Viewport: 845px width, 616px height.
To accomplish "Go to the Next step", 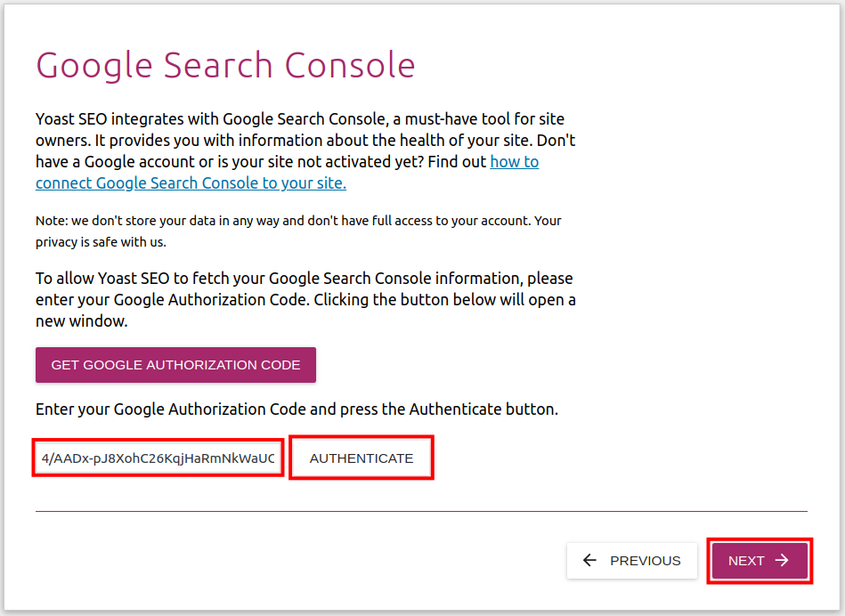I will (760, 561).
